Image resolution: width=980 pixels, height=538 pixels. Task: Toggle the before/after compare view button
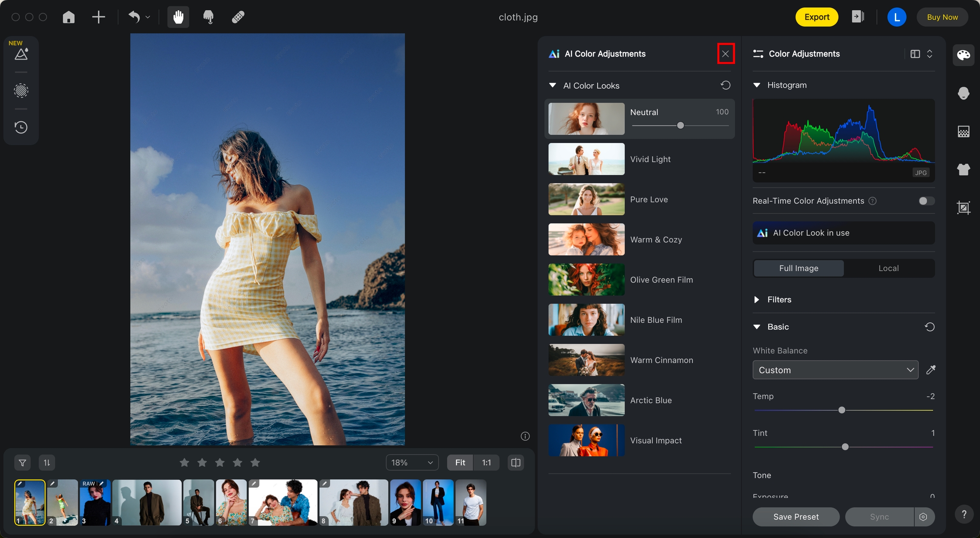click(x=516, y=463)
